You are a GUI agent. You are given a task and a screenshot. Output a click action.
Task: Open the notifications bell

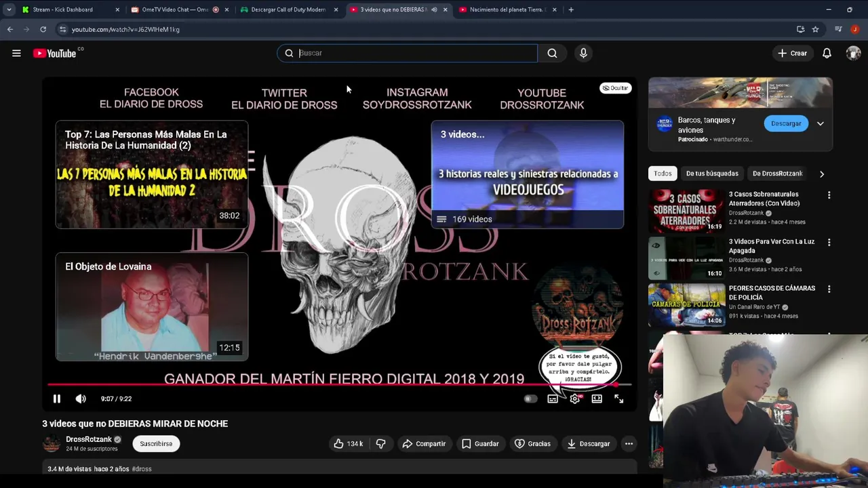point(827,53)
